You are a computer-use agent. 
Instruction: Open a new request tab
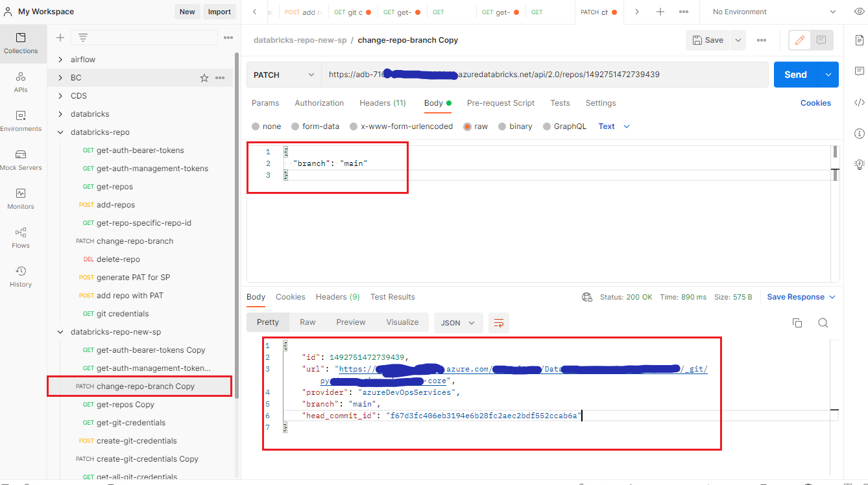coord(660,12)
